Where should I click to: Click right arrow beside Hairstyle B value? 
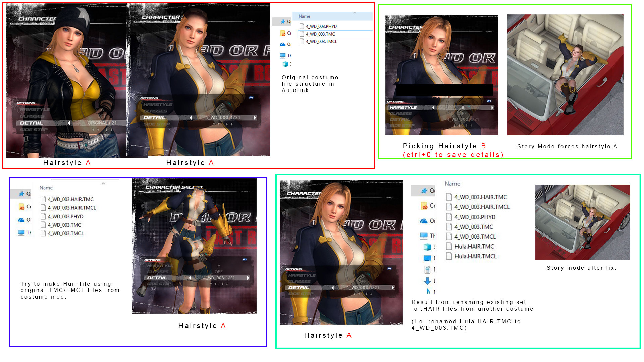[x=492, y=108]
